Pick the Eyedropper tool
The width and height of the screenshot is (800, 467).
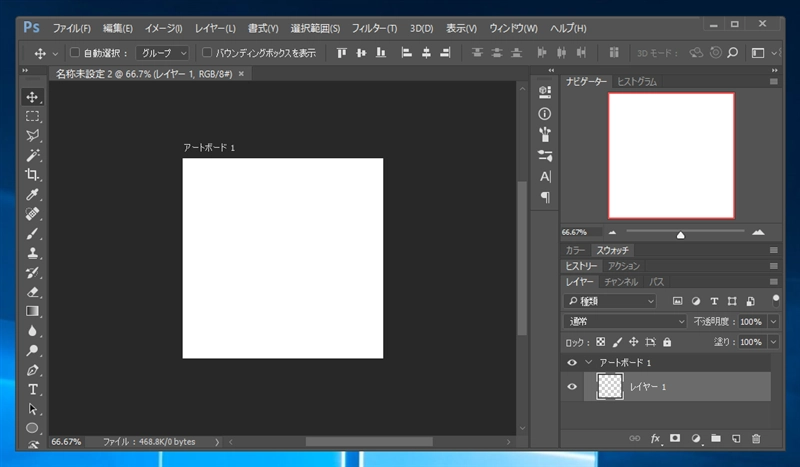(x=32, y=194)
